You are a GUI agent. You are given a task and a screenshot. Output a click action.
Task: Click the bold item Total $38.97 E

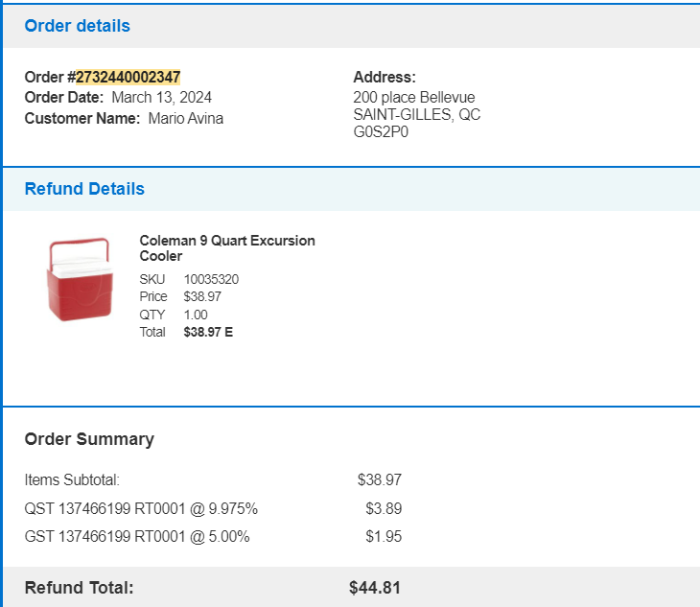pyautogui.click(x=208, y=332)
